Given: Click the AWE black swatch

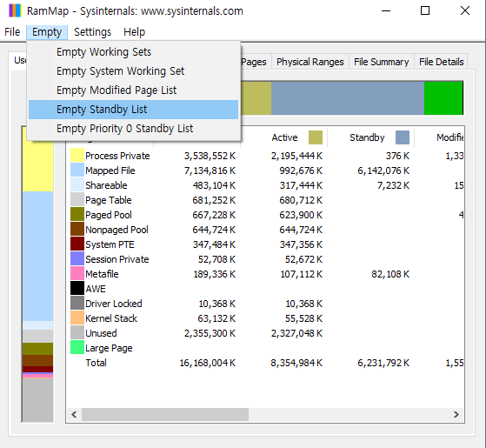Looking at the screenshot, I should pyautogui.click(x=77, y=288).
